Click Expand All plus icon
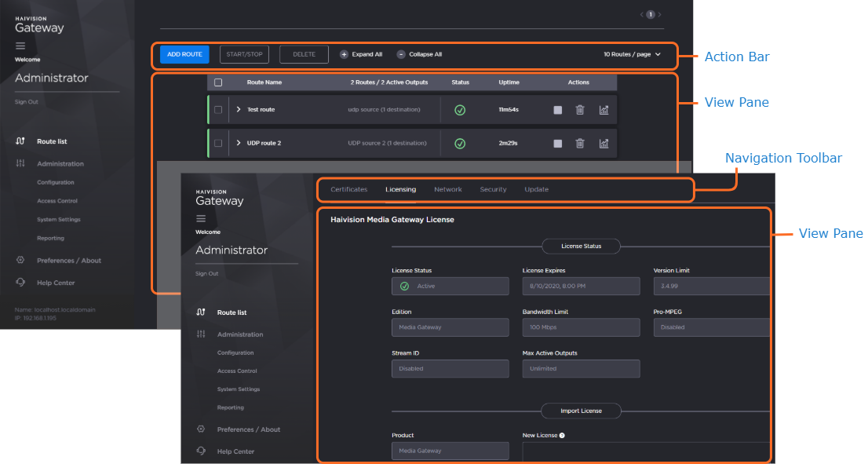 click(344, 54)
